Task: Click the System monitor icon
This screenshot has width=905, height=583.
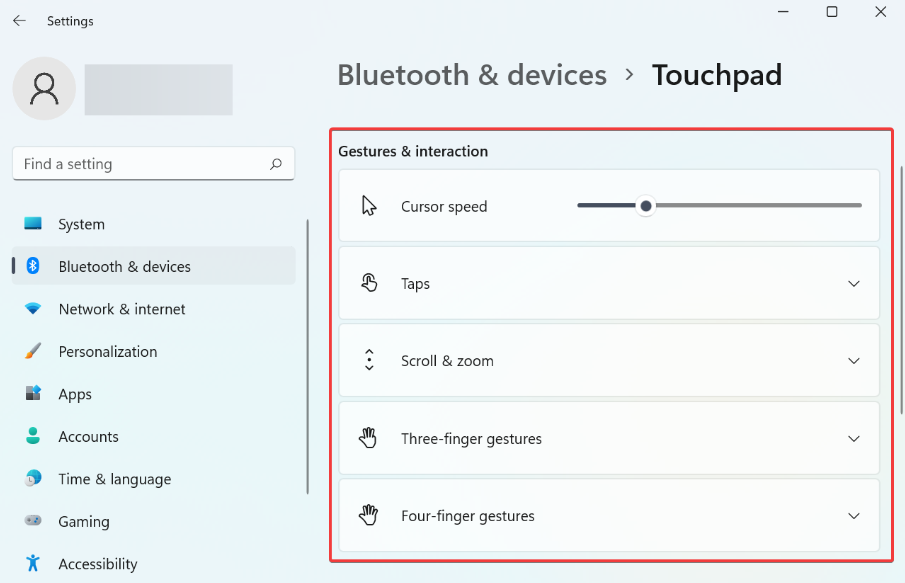Action: click(x=33, y=224)
